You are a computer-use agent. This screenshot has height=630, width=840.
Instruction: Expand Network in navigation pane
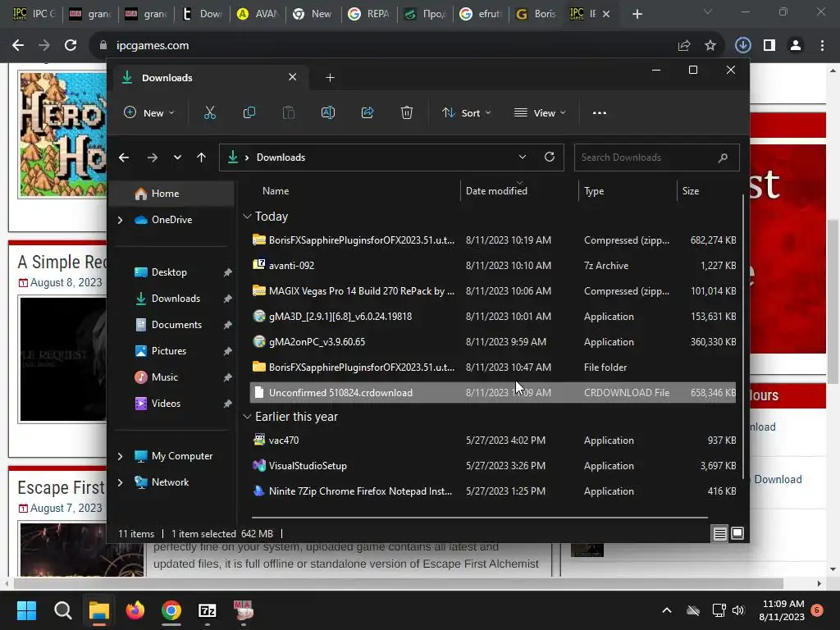pos(120,482)
